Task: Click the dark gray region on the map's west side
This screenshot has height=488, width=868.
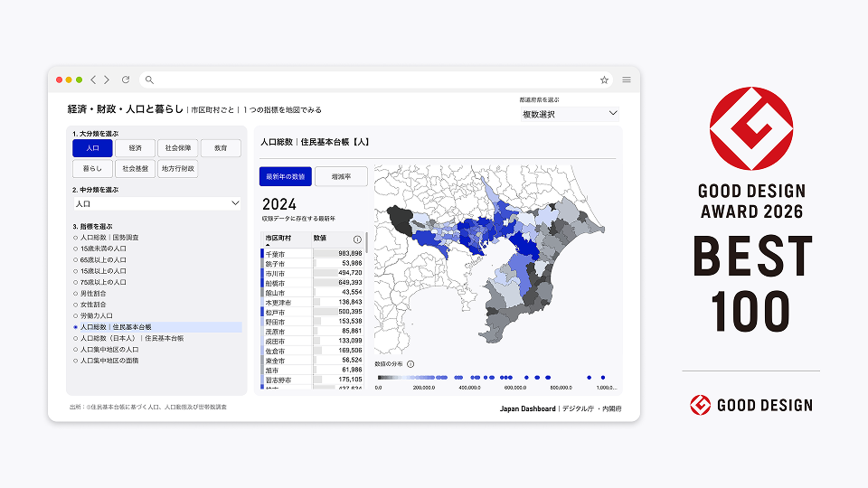Action: (x=400, y=219)
